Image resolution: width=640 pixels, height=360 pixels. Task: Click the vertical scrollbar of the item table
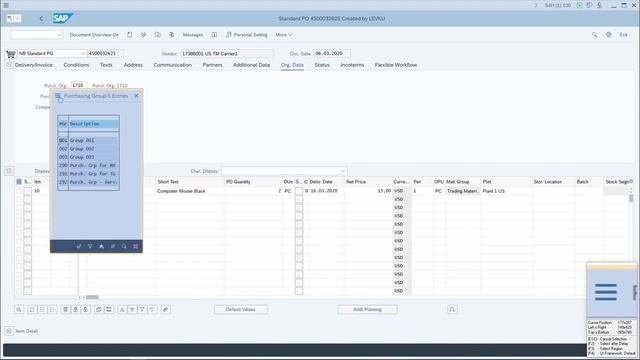pos(631,198)
